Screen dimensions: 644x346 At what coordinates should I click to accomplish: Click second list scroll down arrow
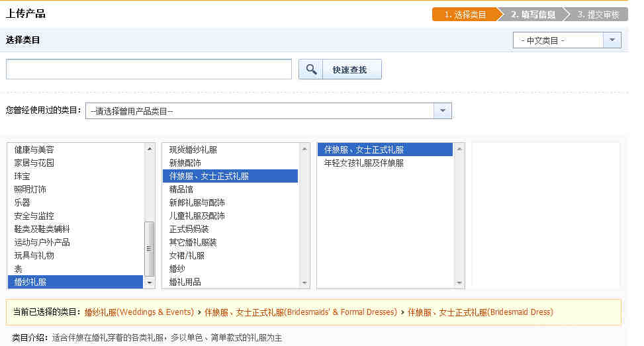coord(304,282)
